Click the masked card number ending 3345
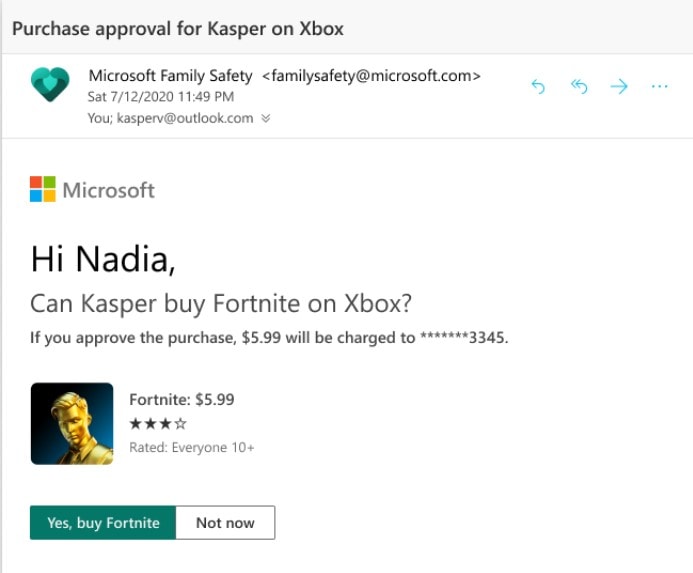The width and height of the screenshot is (693, 573). 464,338
